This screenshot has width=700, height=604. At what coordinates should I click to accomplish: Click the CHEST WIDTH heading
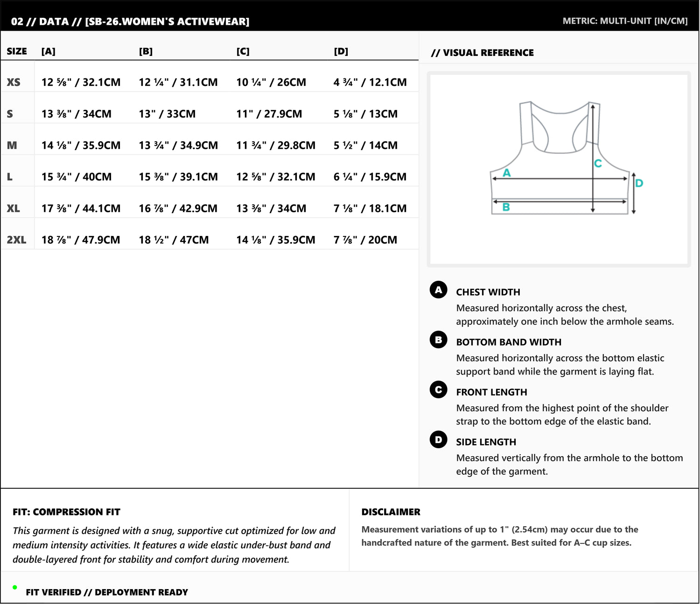coord(488,292)
